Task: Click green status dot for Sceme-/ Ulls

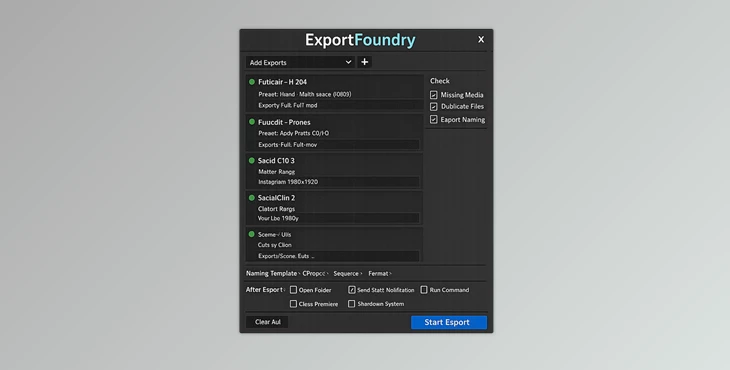Action: click(252, 234)
